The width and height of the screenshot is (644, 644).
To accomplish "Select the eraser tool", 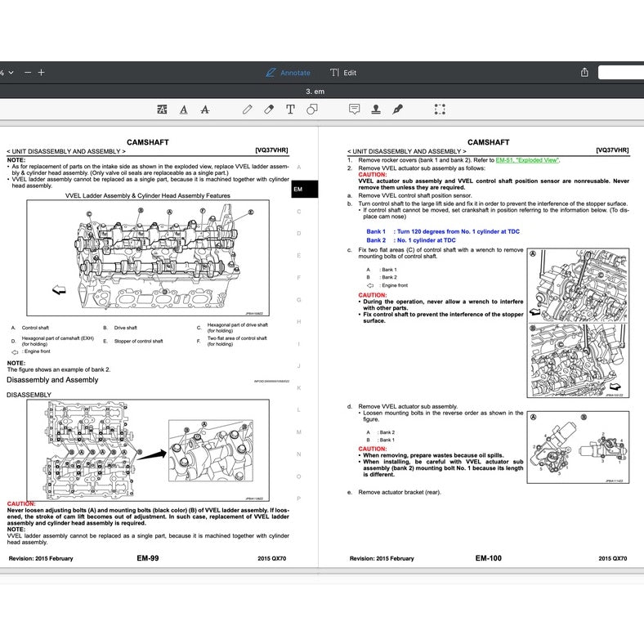I will pos(269,110).
